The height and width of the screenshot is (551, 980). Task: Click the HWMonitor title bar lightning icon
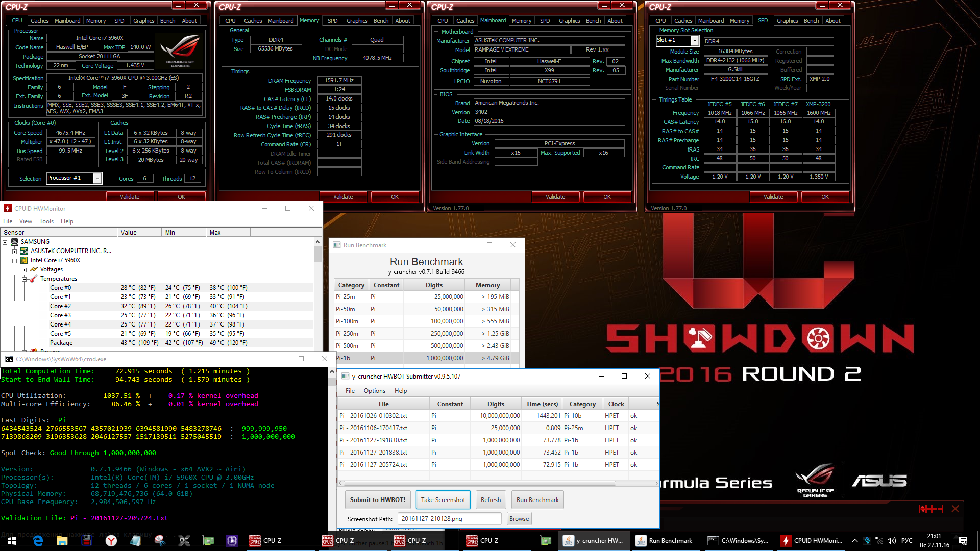(8, 208)
